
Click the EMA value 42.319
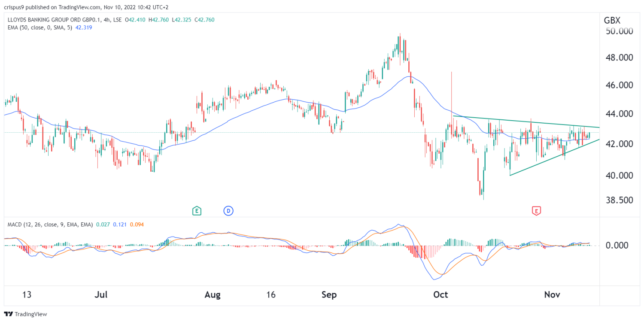coord(83,27)
